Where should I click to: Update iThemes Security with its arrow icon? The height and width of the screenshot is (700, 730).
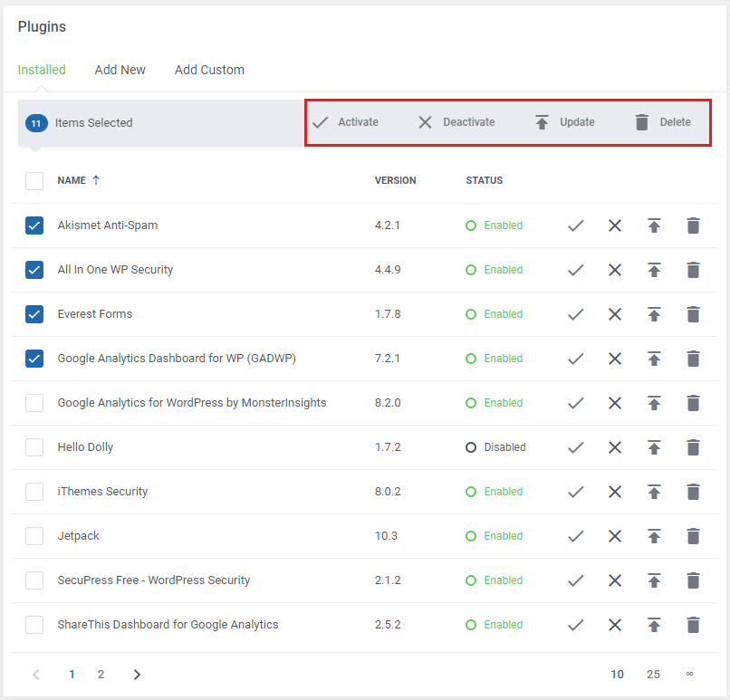654,492
